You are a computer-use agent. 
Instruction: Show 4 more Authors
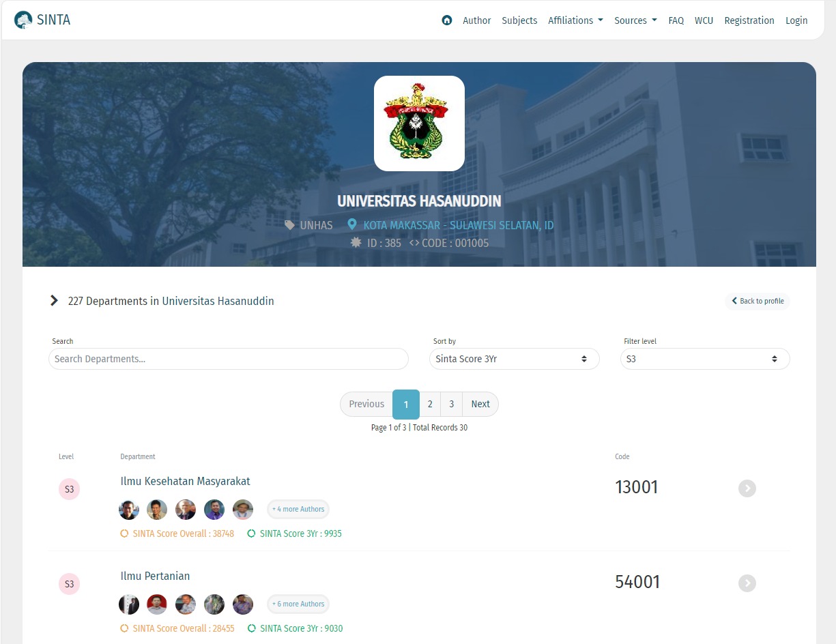click(298, 510)
